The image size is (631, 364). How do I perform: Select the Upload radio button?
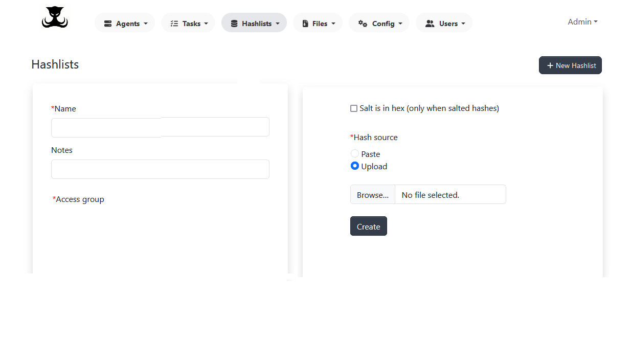click(355, 166)
